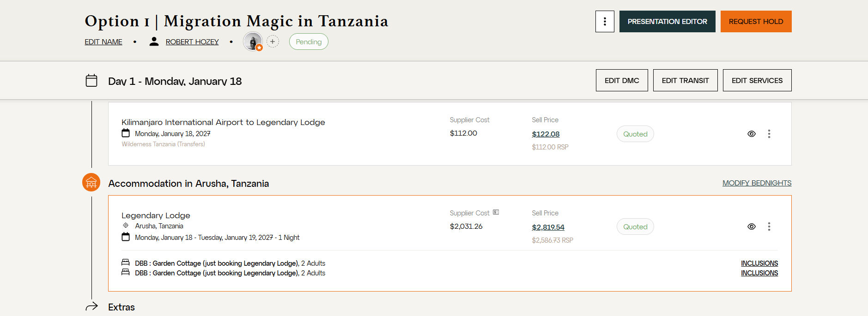
Task: Open the three-dot menu beside Presentation Editor
Action: pos(605,22)
